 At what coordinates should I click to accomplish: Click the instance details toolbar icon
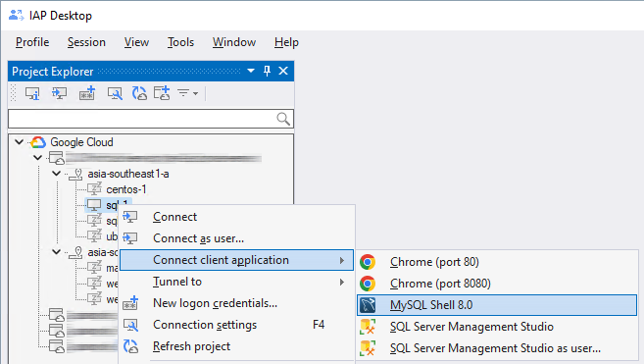[x=32, y=93]
